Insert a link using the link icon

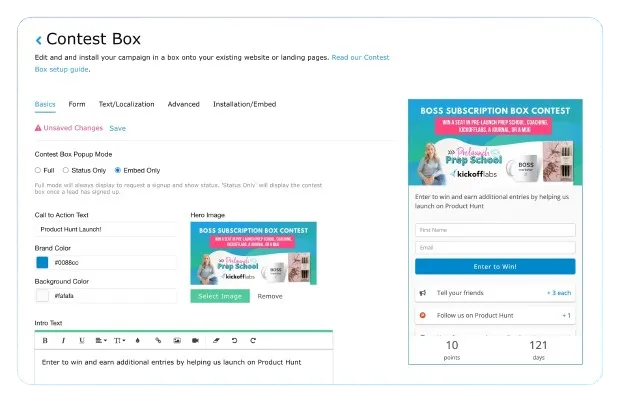point(158,340)
